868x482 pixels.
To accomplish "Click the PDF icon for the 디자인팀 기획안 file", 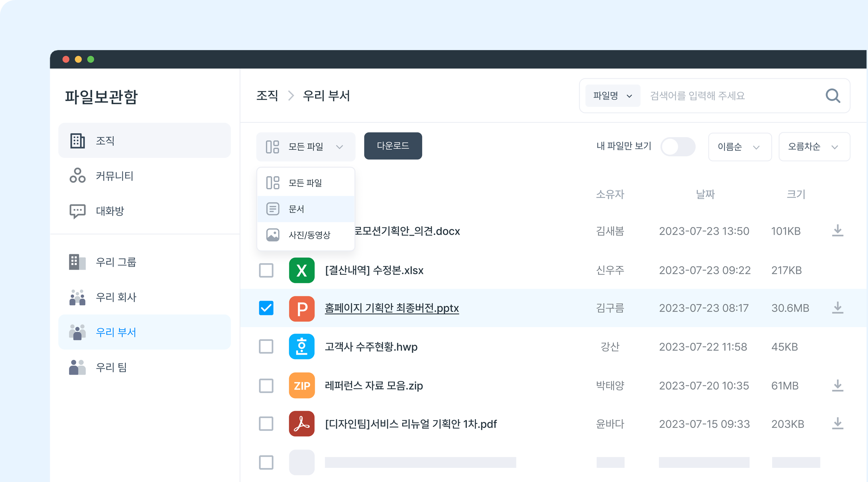I will (302, 424).
